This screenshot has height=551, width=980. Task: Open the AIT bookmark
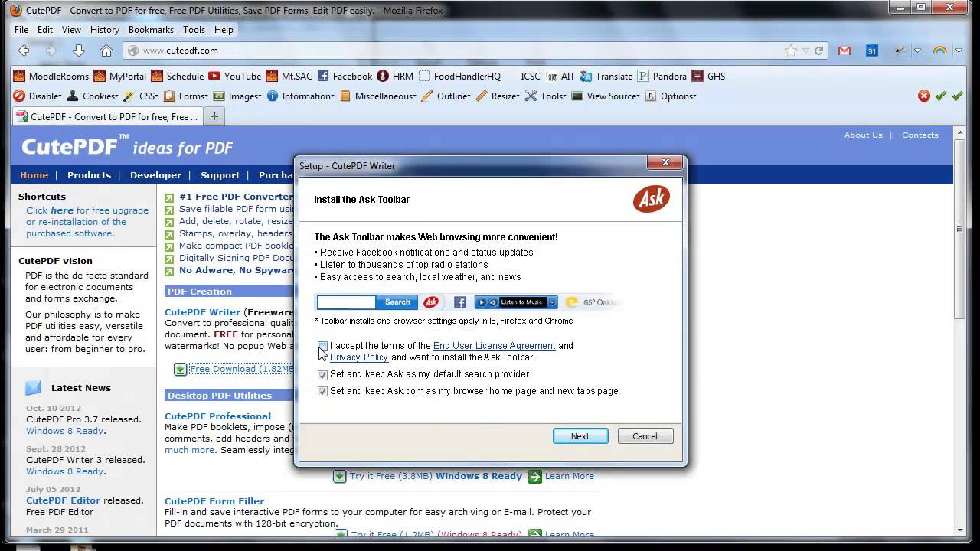(560, 76)
